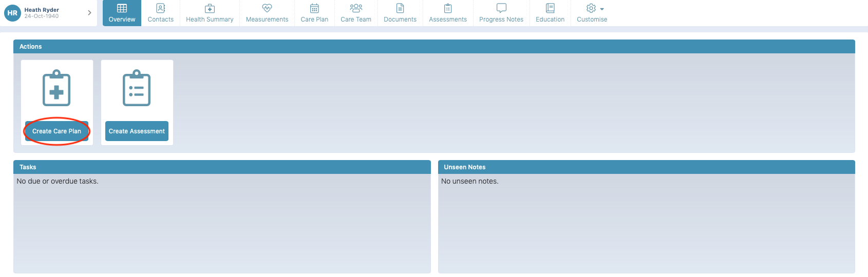Click the Measurements heartbeat icon

(267, 8)
